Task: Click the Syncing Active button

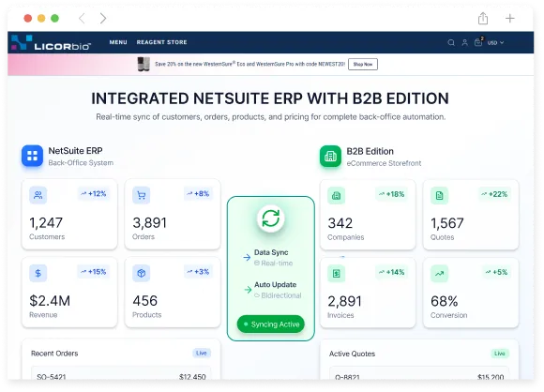Action: (x=271, y=324)
